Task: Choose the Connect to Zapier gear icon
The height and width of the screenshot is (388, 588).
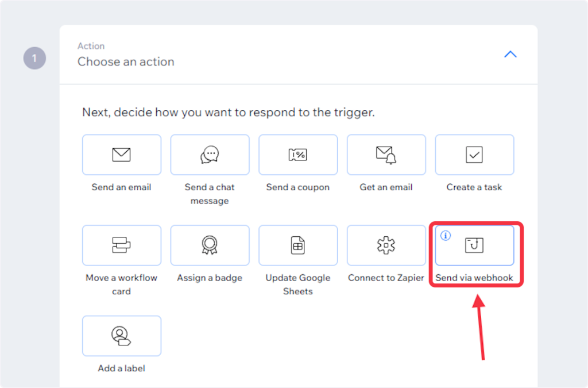Action: (386, 245)
